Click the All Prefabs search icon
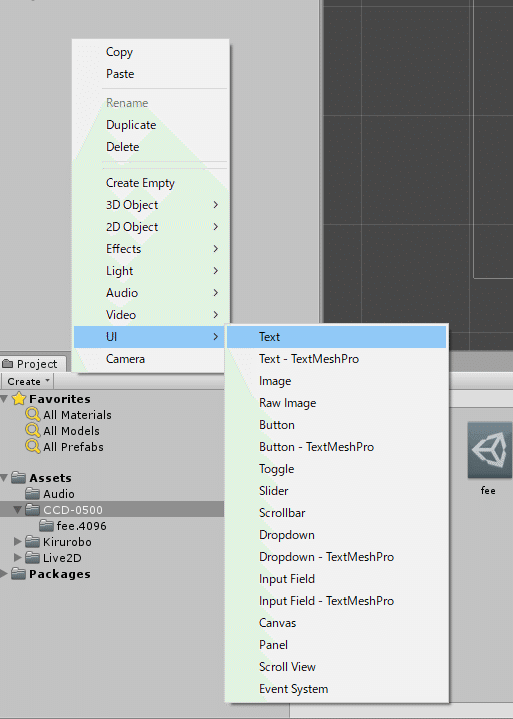Image resolution: width=513 pixels, height=719 pixels. (33, 447)
